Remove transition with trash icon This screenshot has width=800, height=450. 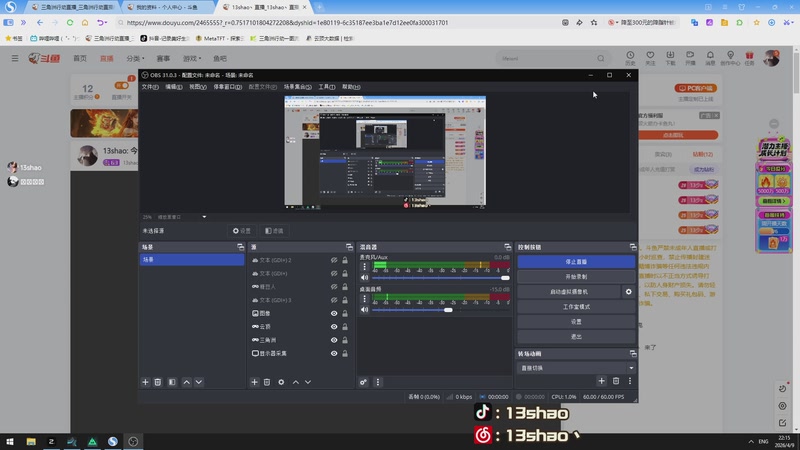tap(616, 381)
